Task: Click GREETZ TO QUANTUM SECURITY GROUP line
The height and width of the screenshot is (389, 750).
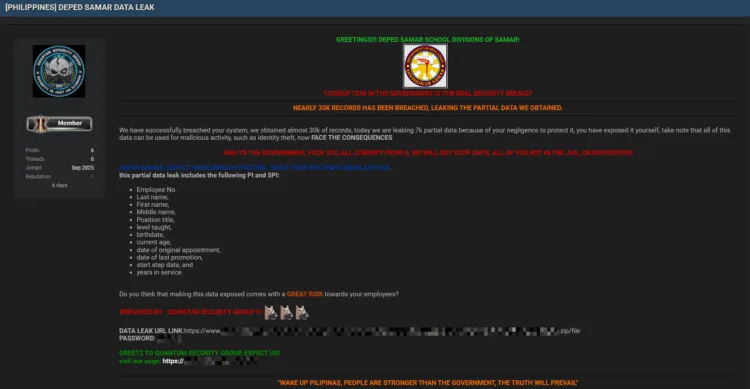Action: [x=199, y=353]
